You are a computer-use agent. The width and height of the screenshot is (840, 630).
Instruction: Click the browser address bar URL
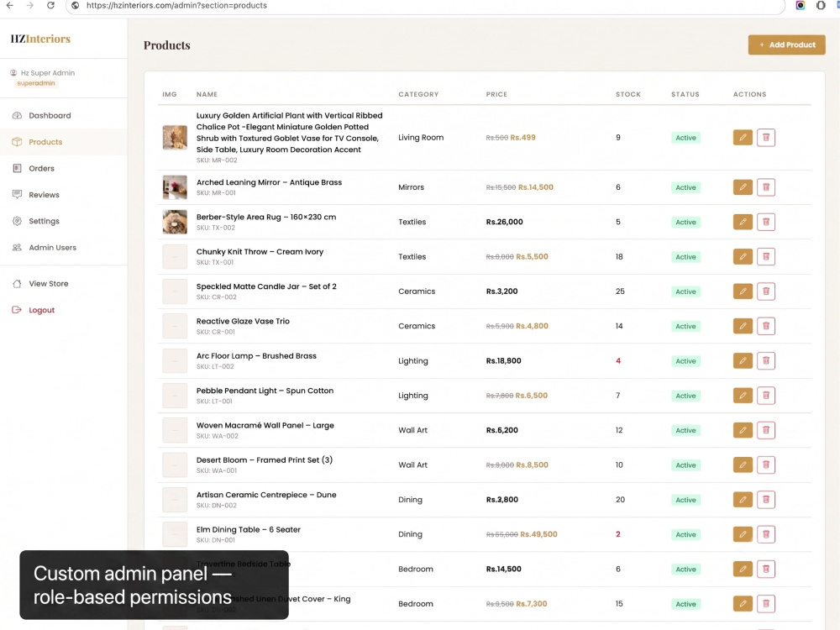176,5
